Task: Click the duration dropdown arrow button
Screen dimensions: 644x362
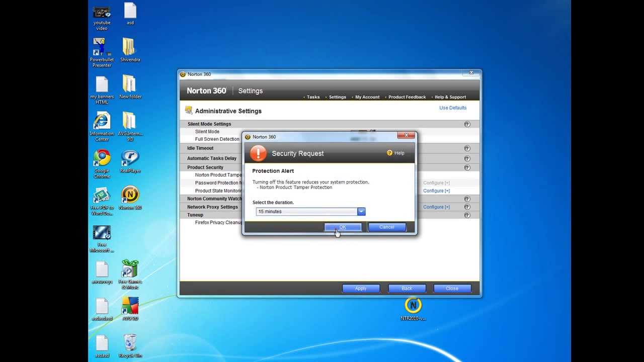Action: click(361, 212)
